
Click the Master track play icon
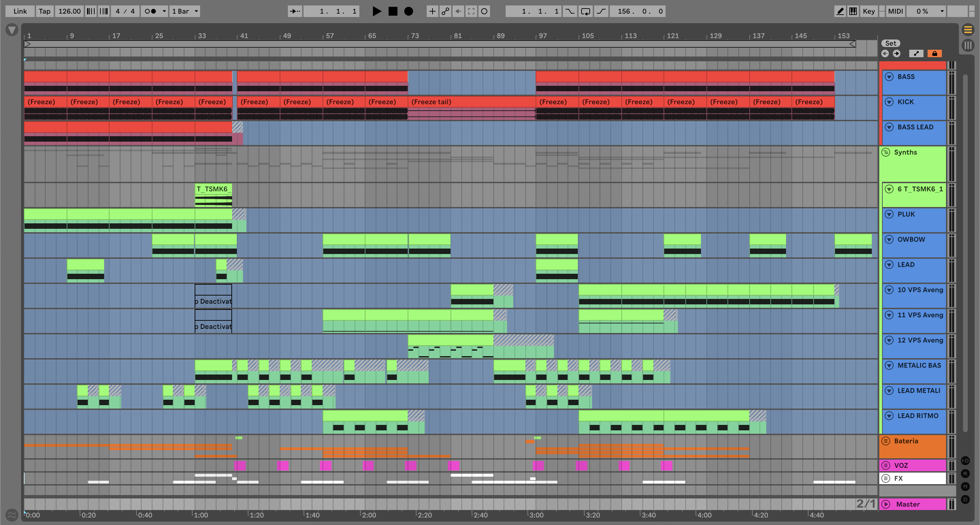click(886, 504)
